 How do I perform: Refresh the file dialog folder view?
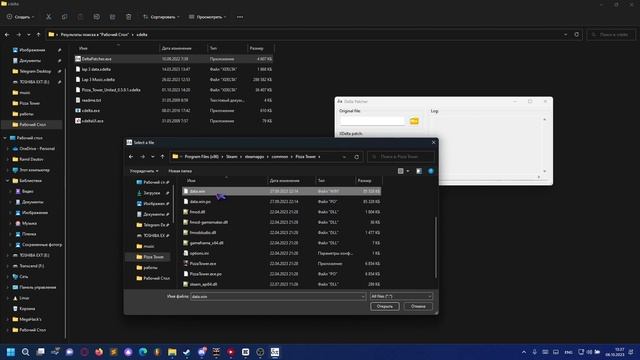(356, 157)
